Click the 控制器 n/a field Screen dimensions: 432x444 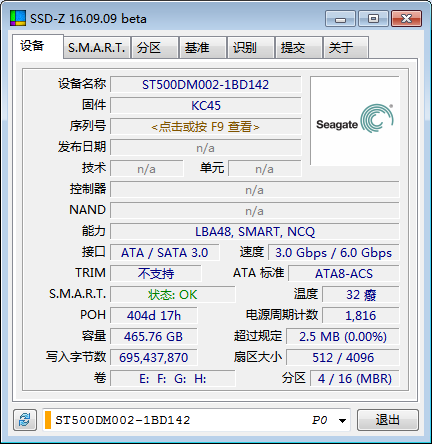(255, 190)
